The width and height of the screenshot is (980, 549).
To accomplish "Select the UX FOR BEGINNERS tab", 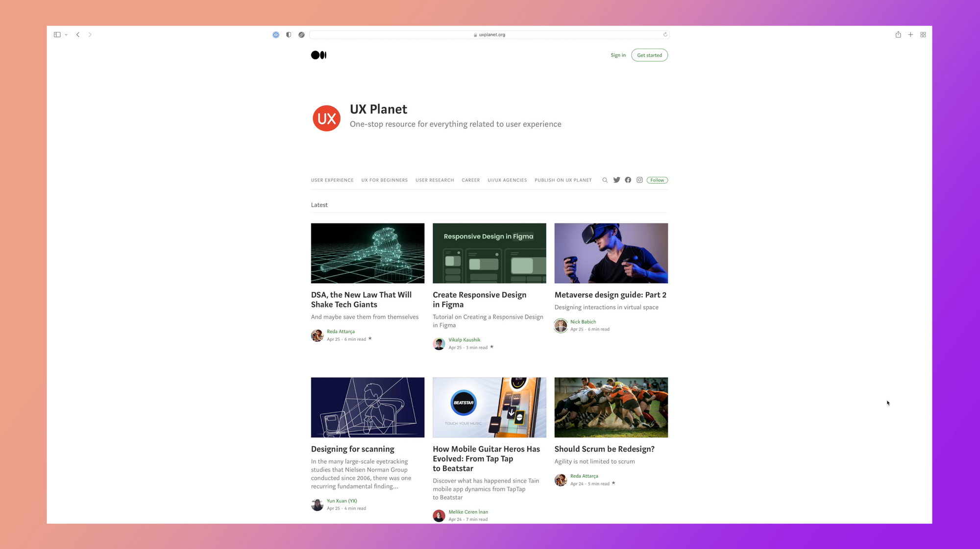I will coord(384,180).
